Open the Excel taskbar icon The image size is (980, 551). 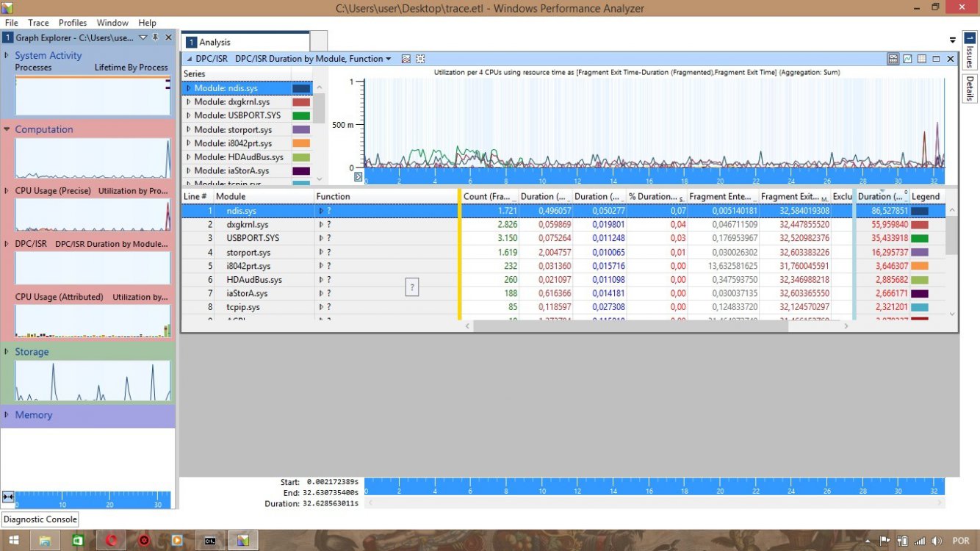click(x=78, y=540)
